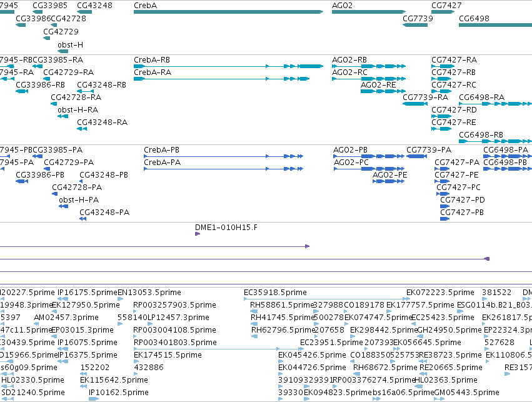Select the CG7427 gene feature

[443, 12]
